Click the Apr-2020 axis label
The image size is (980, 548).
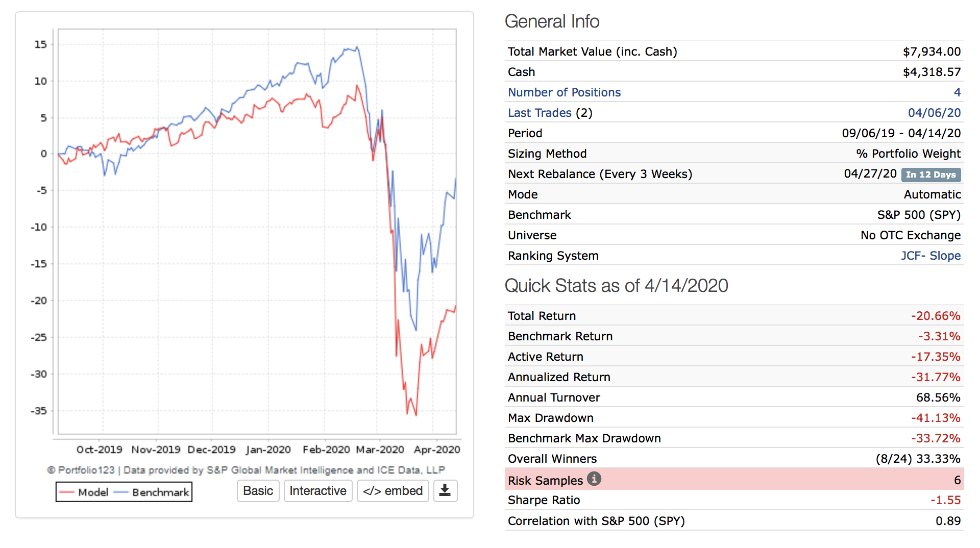(x=437, y=450)
